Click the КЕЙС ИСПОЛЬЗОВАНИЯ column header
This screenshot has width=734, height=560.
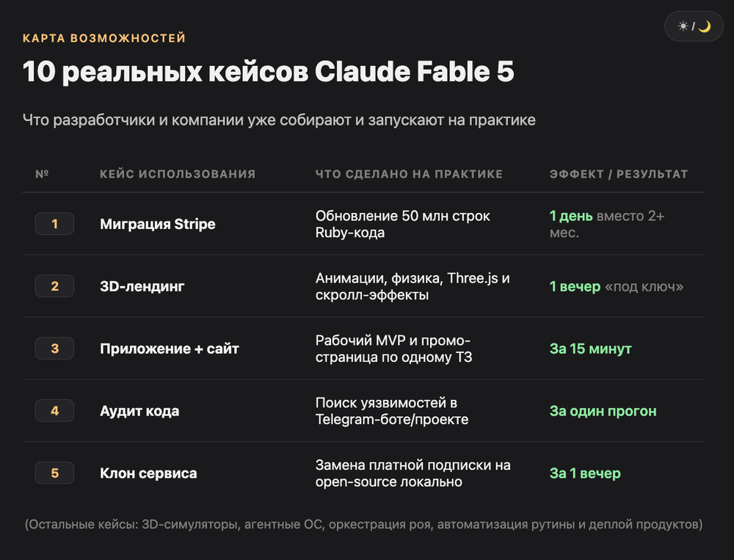(x=178, y=174)
